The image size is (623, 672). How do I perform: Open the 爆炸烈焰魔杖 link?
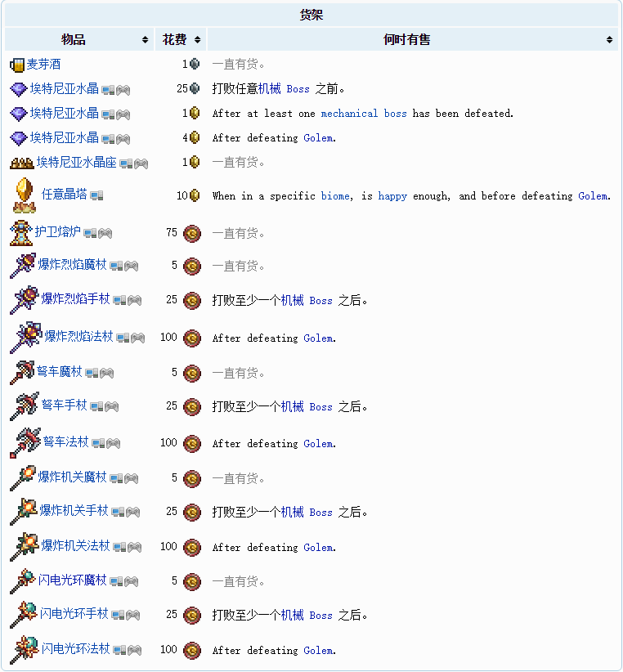(72, 264)
